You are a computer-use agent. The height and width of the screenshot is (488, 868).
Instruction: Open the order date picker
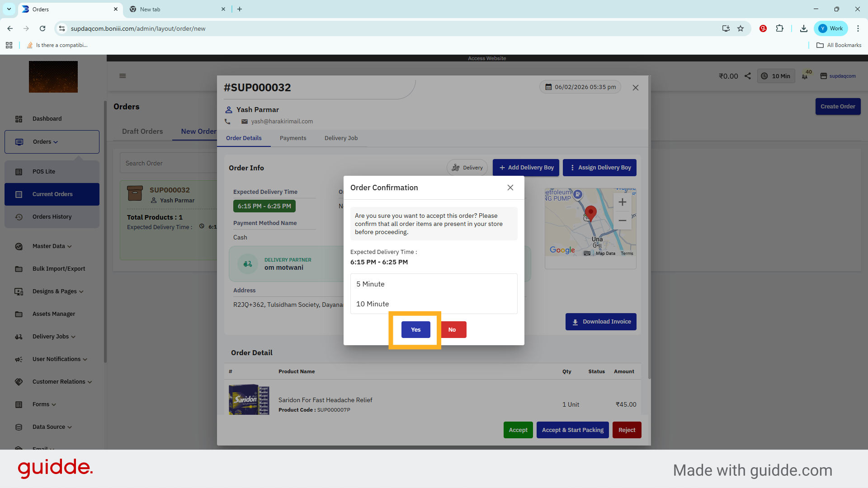580,87
